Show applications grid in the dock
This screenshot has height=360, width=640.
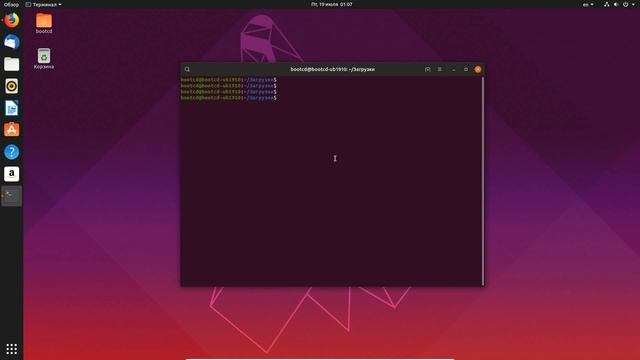click(x=11, y=349)
